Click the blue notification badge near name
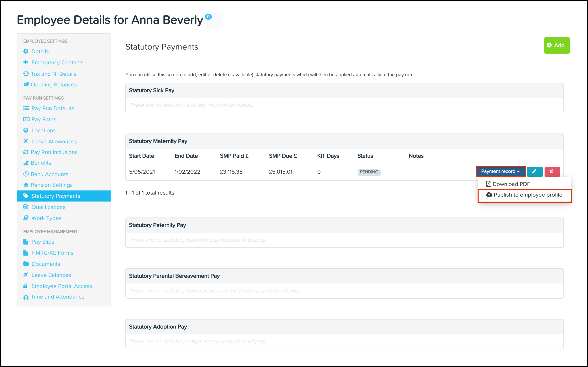588x367 pixels. (x=208, y=17)
